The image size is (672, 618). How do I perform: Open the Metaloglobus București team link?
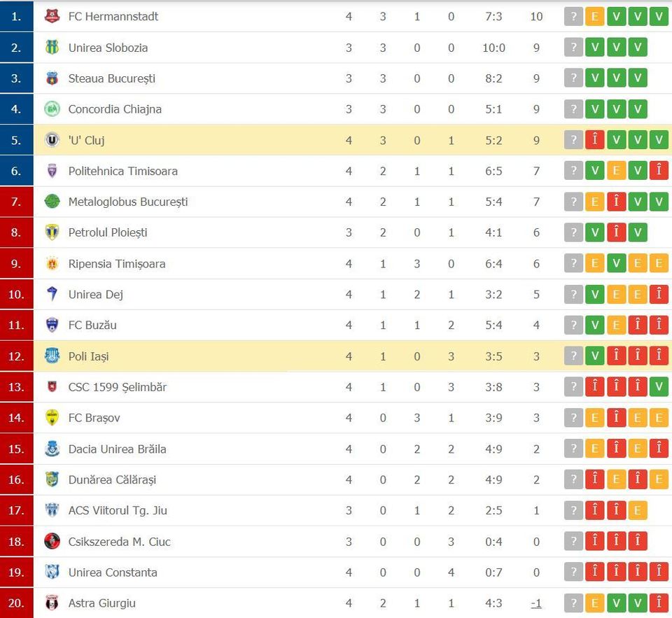(x=128, y=202)
